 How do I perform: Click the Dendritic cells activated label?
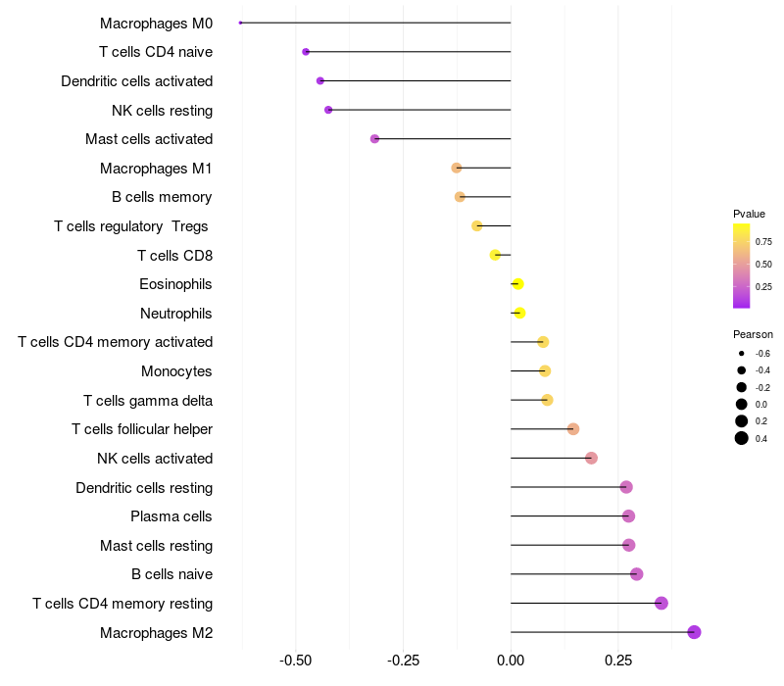point(136,81)
